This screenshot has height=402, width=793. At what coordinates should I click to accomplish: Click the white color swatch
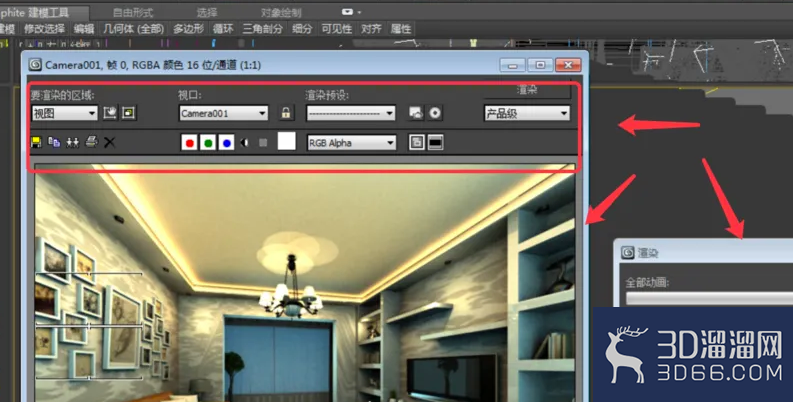coord(286,141)
